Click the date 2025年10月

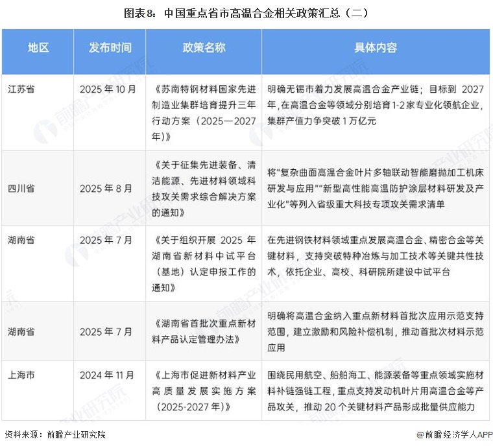(108, 89)
